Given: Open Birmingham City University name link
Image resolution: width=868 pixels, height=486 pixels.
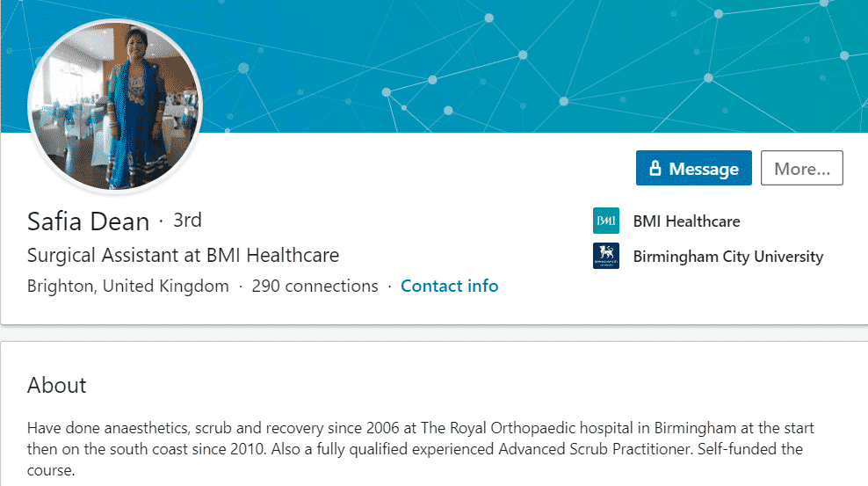Looking at the screenshot, I should [728, 257].
